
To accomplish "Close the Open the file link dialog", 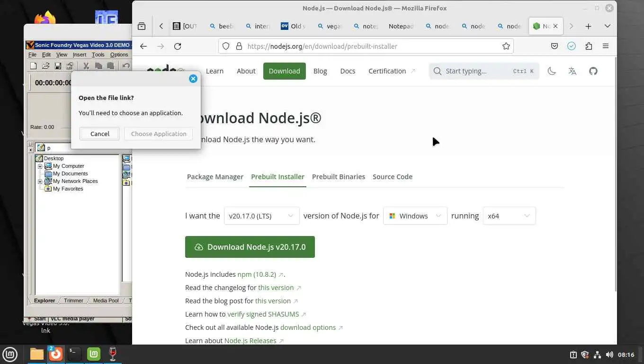I will point(193,79).
